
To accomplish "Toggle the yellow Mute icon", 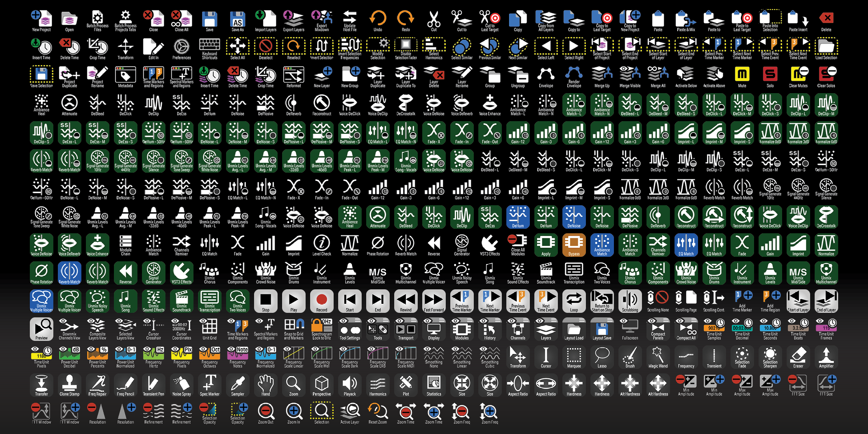I will [x=742, y=77].
